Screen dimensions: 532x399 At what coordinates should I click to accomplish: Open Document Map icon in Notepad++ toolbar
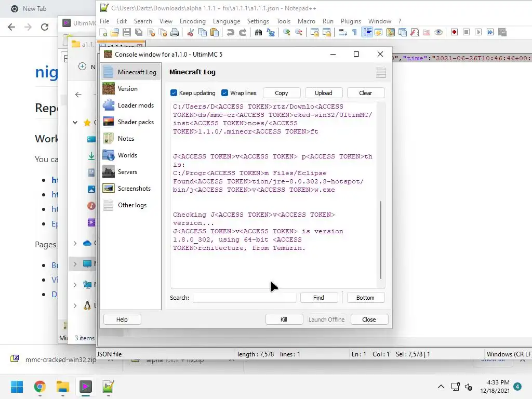coord(391,32)
